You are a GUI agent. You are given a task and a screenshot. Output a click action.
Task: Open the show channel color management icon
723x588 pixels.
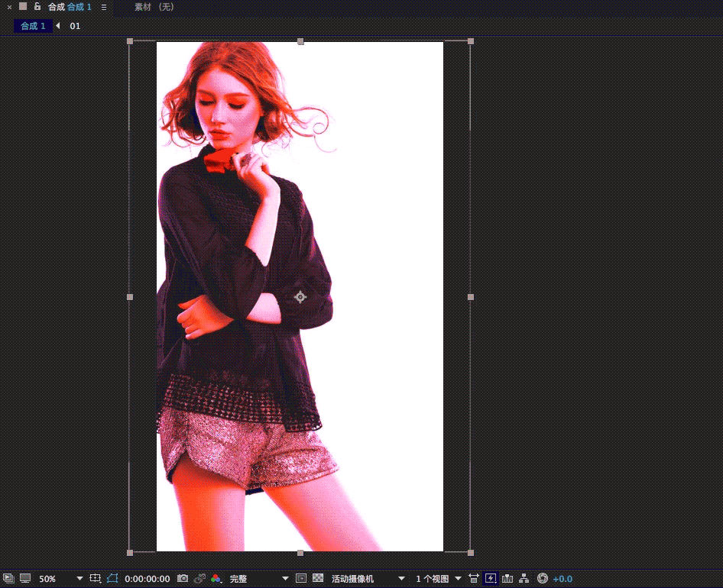216,579
